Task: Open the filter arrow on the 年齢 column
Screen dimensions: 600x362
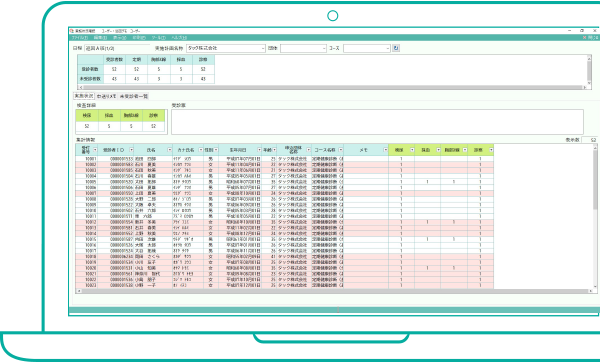Action: click(274, 150)
